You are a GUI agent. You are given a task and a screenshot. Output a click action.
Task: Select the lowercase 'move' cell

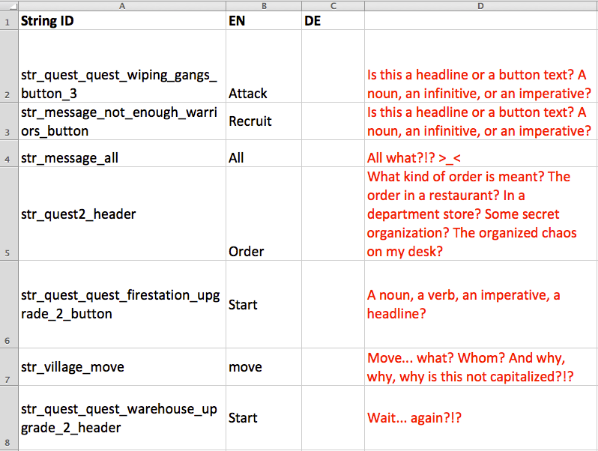pyautogui.click(x=264, y=367)
